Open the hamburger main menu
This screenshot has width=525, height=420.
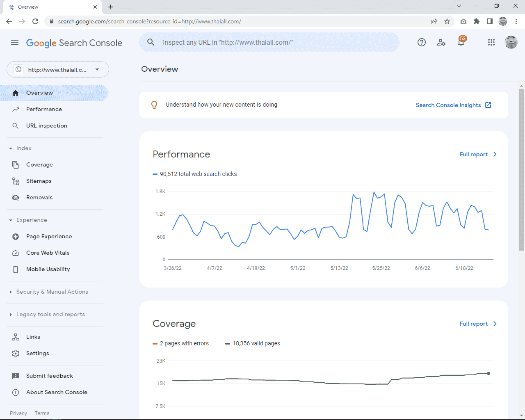tap(15, 42)
